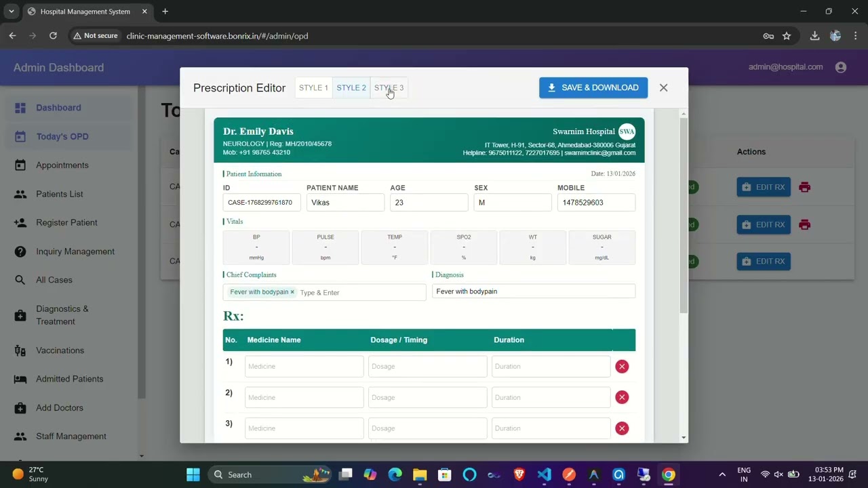Open browser three-dot menu
Image resolution: width=868 pixels, height=488 pixels.
[x=856, y=36]
